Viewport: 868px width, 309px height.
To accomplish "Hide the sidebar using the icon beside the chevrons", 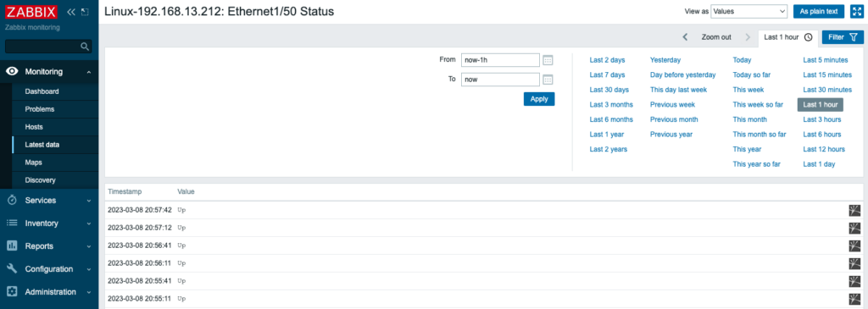I will (x=85, y=12).
